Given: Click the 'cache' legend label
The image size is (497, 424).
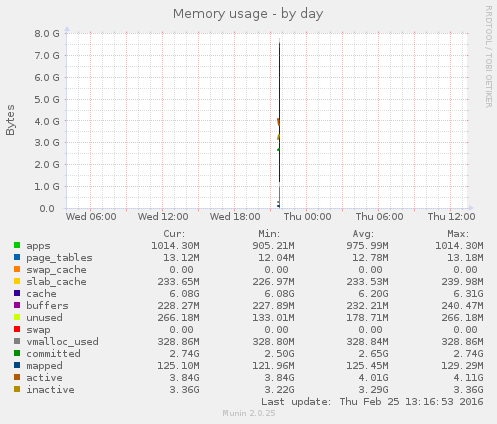Looking at the screenshot, I should point(41,294).
